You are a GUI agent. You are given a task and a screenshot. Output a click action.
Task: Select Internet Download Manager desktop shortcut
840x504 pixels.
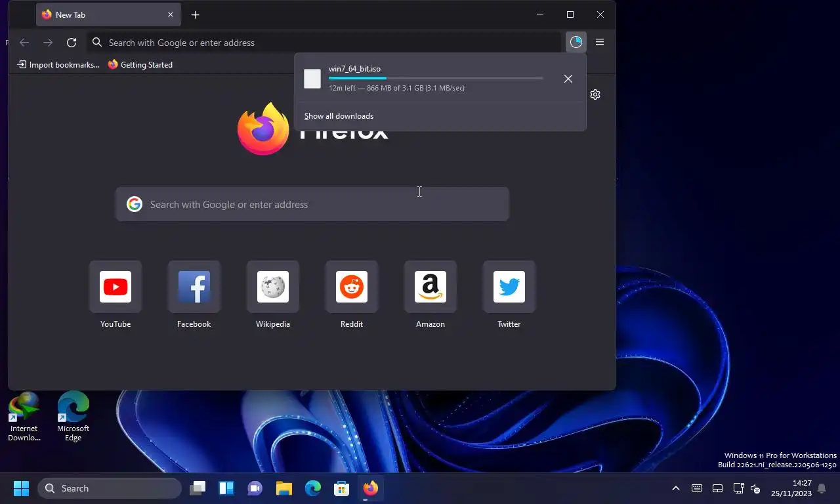[x=24, y=417]
